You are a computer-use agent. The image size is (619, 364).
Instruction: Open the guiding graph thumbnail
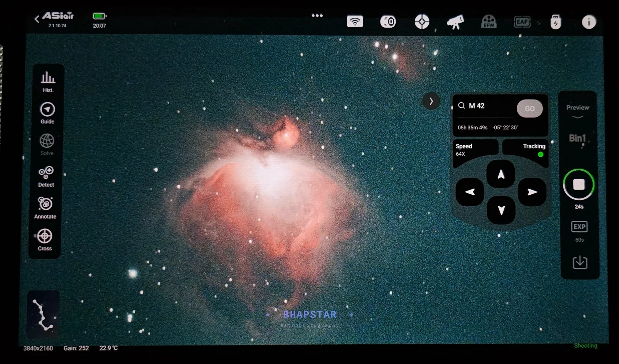[43, 314]
